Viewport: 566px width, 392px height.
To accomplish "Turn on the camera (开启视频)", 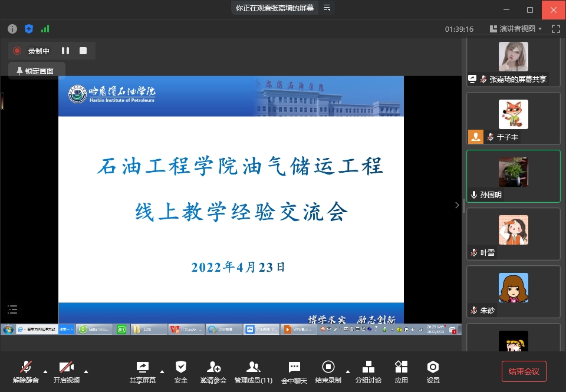I will point(67,371).
